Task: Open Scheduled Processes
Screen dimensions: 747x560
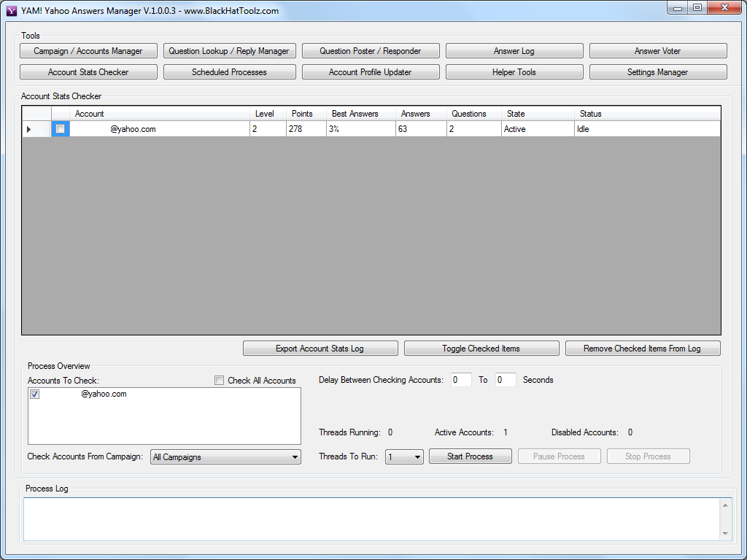Action: [x=229, y=72]
